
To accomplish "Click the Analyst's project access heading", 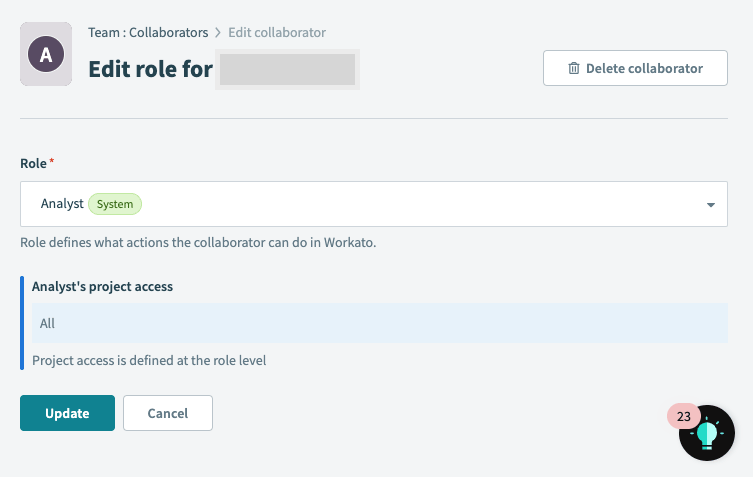I will (x=102, y=287).
